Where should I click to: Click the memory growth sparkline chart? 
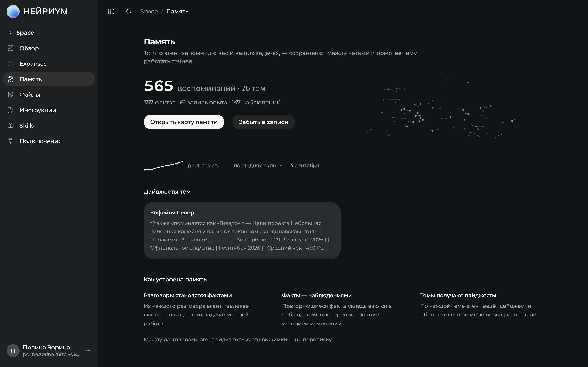pos(163,166)
